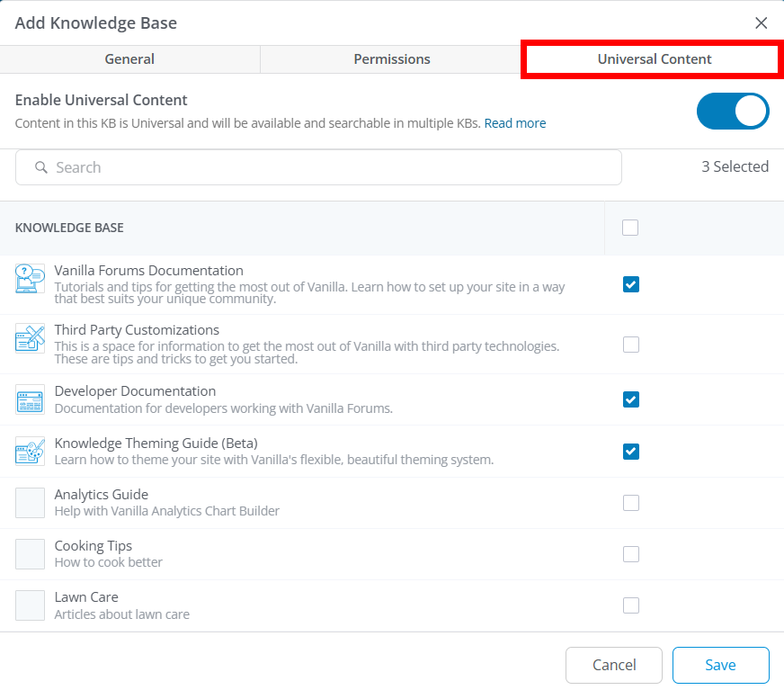The width and height of the screenshot is (784, 699).
Task: Click the Developer Documentation icon
Action: pos(30,399)
